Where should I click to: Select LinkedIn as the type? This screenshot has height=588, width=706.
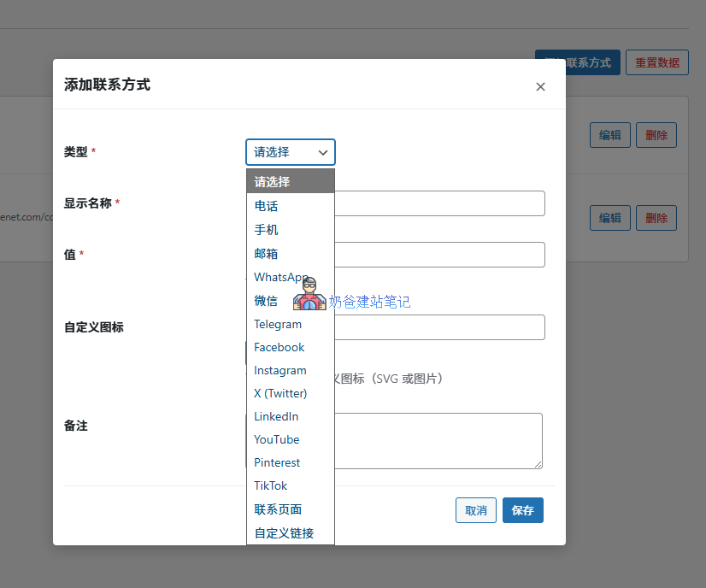(276, 416)
